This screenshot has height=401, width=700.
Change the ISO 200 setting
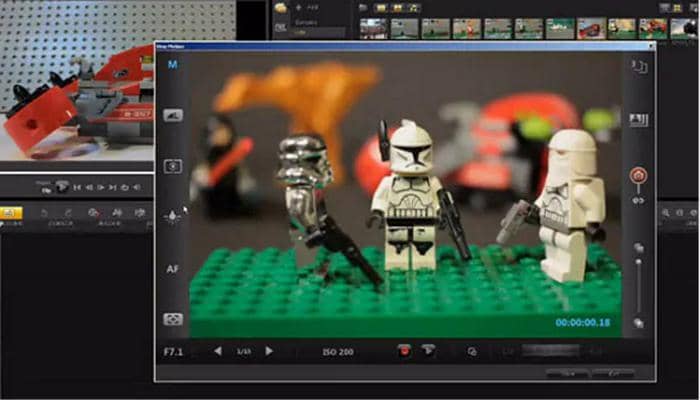338,352
